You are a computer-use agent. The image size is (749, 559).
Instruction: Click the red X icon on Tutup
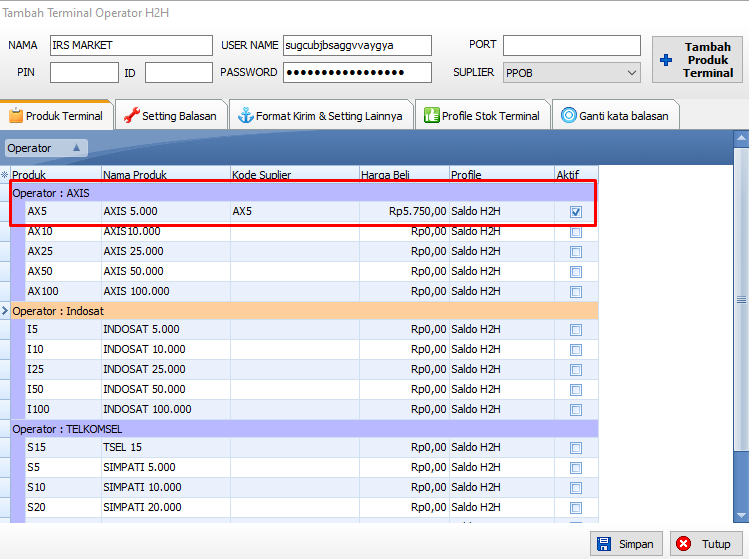point(684,544)
